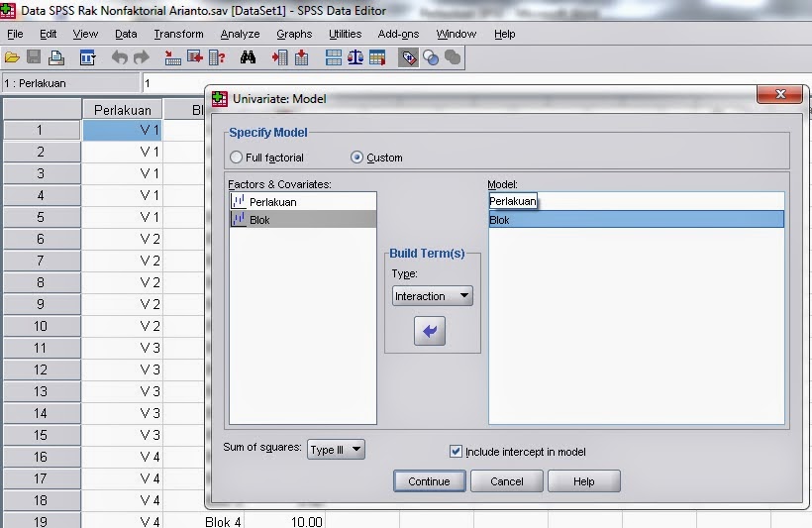812x528 pixels.
Task: Click the Go to Variable icon
Action: pyautogui.click(x=195, y=57)
